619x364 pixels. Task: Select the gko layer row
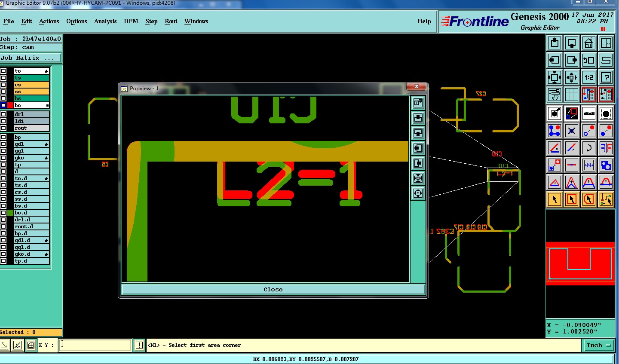pos(31,158)
